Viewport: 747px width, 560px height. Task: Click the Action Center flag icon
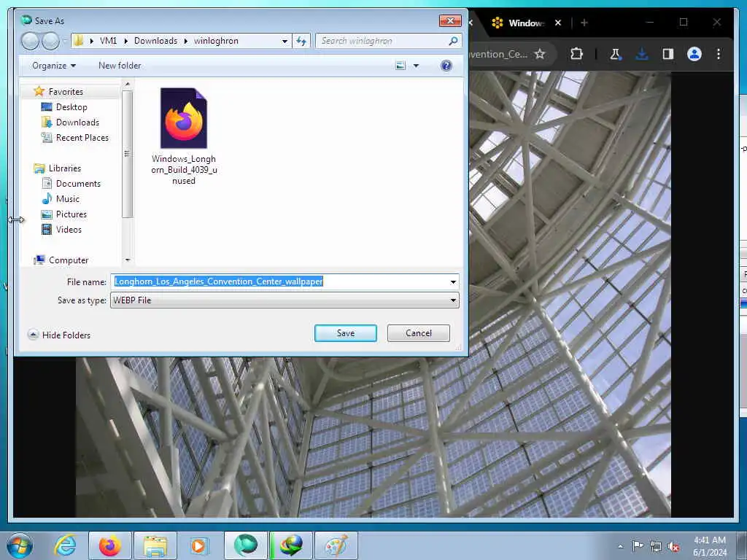pyautogui.click(x=638, y=546)
